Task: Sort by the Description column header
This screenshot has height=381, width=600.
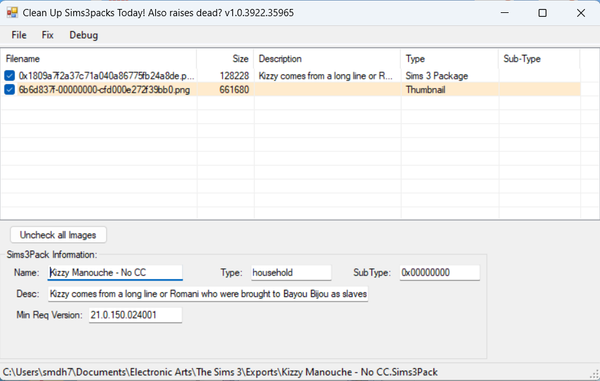Action: [328, 59]
